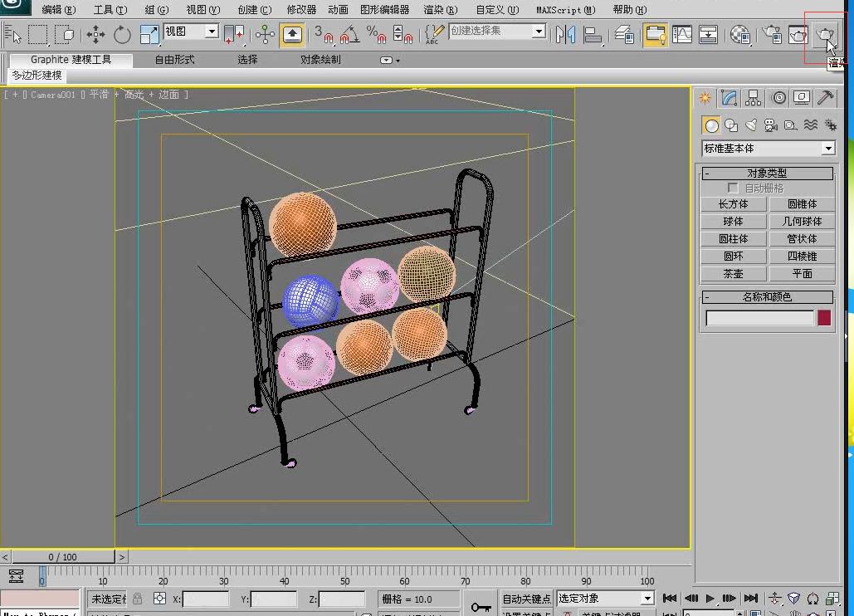Select the Cameras creation icon
854x616 pixels.
pos(770,125)
